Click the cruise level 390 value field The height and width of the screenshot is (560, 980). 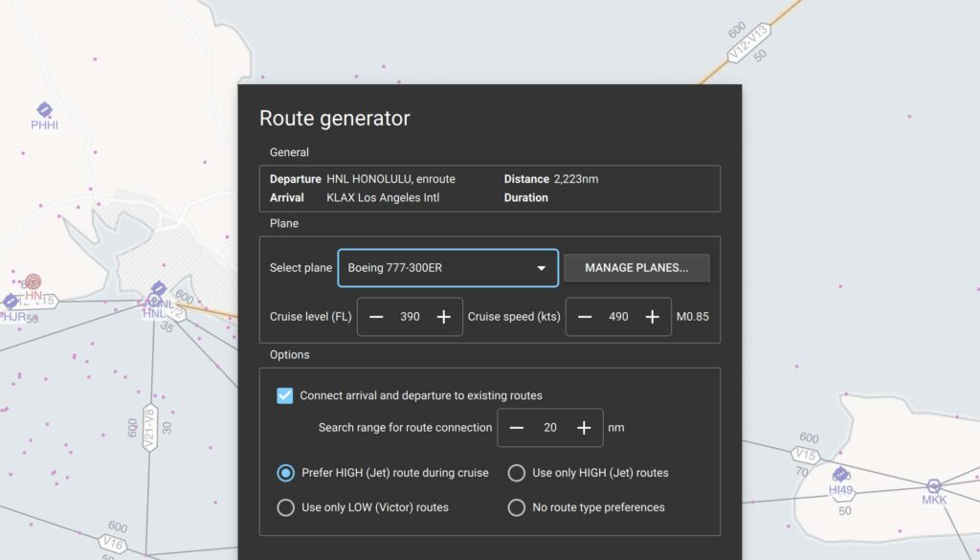(x=410, y=317)
